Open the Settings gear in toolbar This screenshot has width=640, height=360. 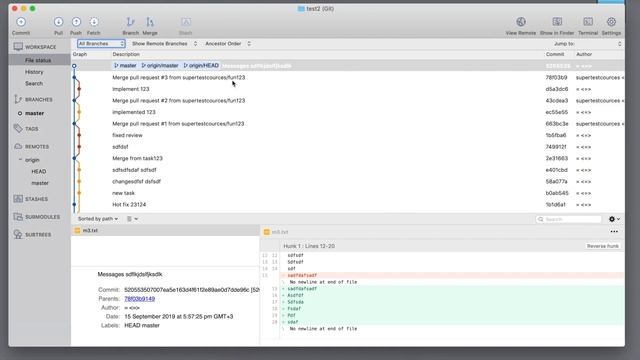(x=611, y=22)
